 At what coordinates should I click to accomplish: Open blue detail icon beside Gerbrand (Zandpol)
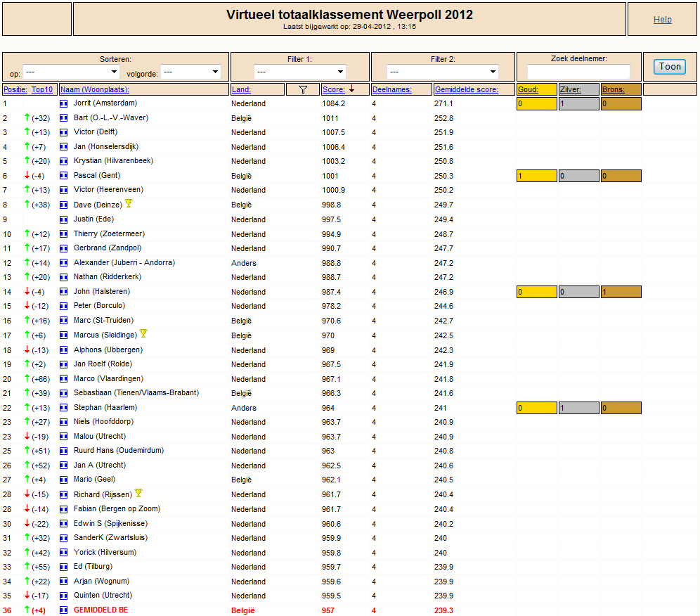(x=64, y=248)
